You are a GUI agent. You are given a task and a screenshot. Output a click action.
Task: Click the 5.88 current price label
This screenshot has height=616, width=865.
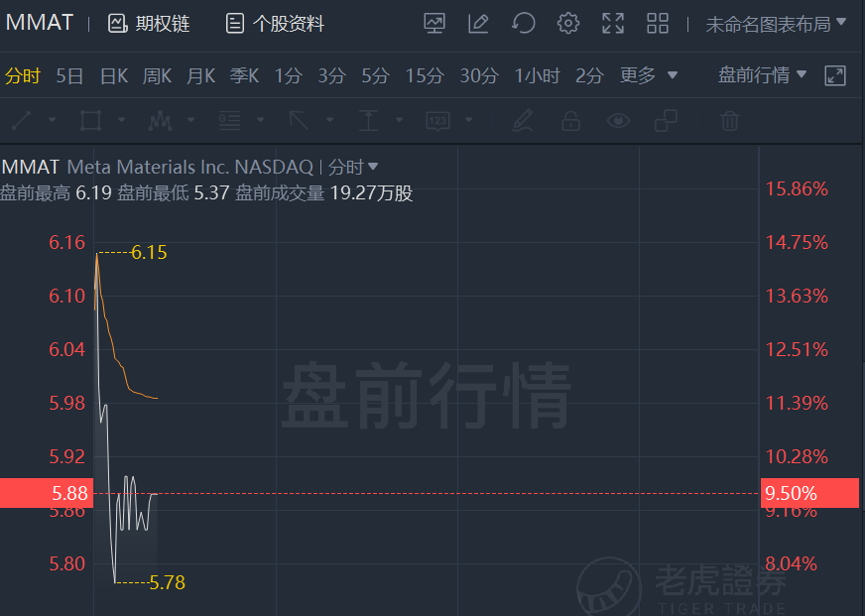[47, 493]
